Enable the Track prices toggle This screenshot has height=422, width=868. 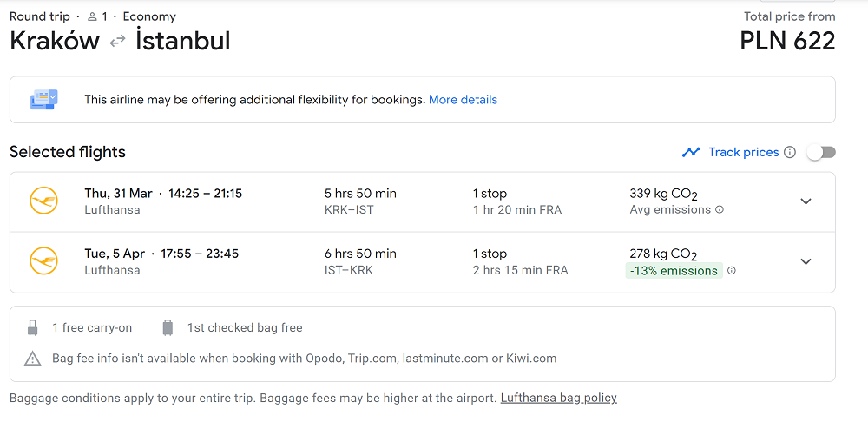[821, 152]
